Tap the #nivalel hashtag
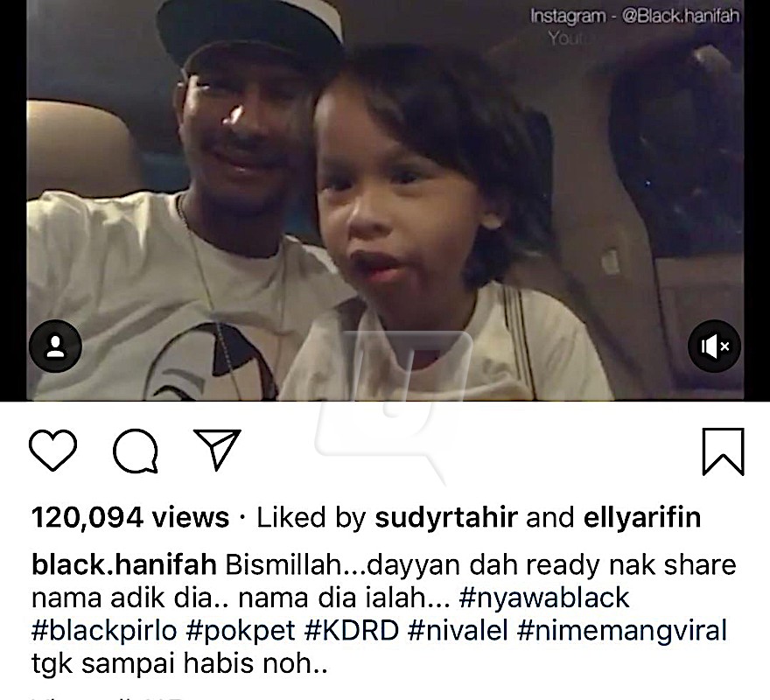This screenshot has height=700, width=770. 458,630
